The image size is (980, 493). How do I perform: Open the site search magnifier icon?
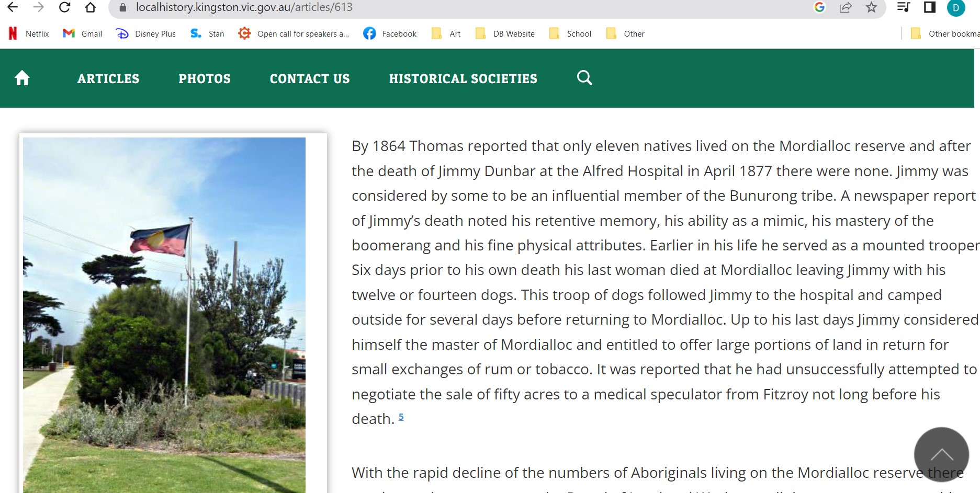[584, 78]
